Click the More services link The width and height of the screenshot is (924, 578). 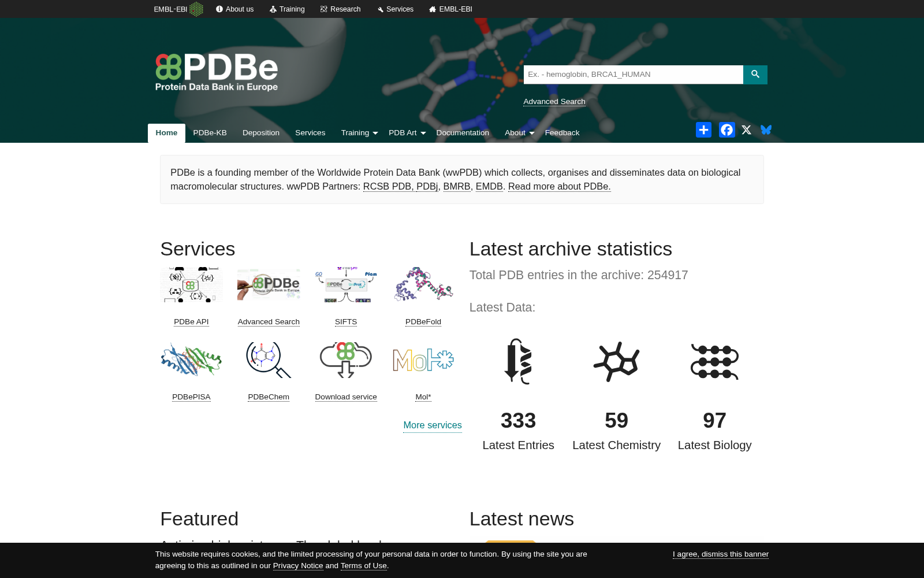433,425
